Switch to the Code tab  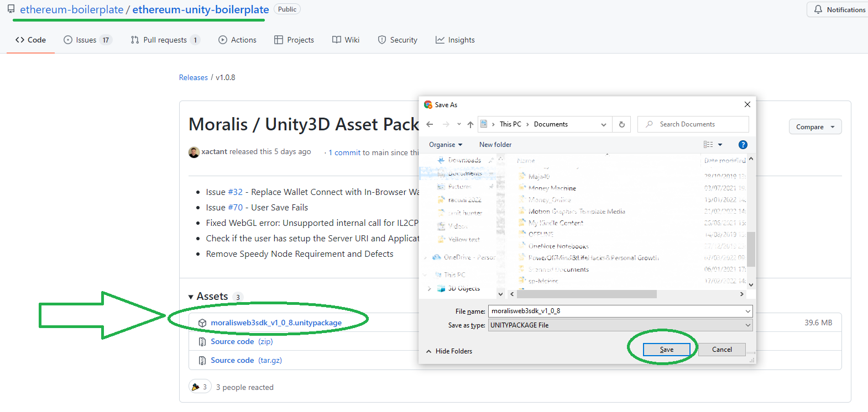[x=30, y=40]
